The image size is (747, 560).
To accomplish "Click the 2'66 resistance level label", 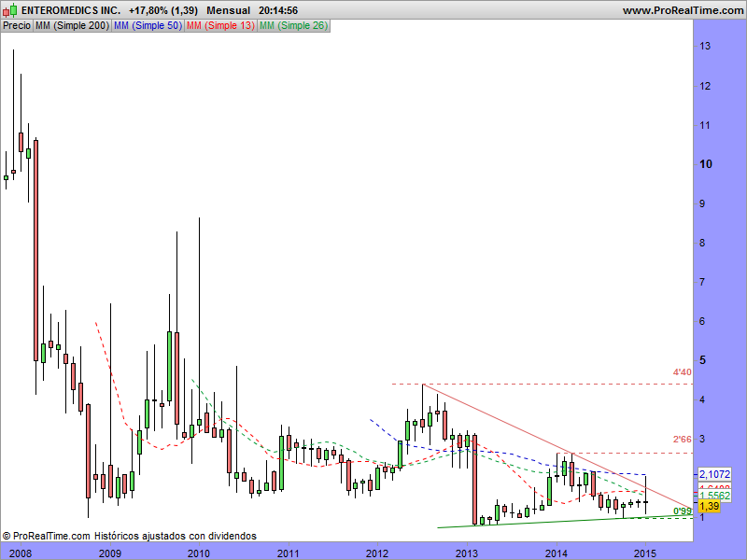I will (x=682, y=439).
